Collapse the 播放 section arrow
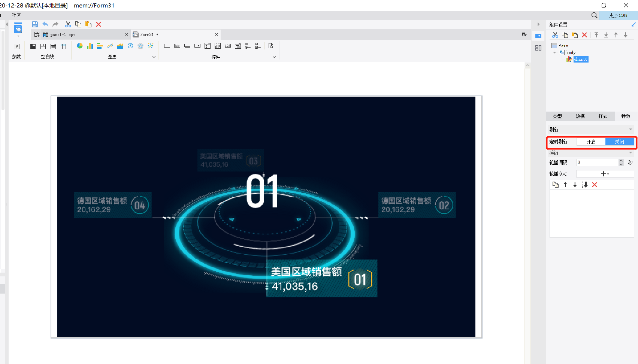The image size is (638, 364). 631,153
